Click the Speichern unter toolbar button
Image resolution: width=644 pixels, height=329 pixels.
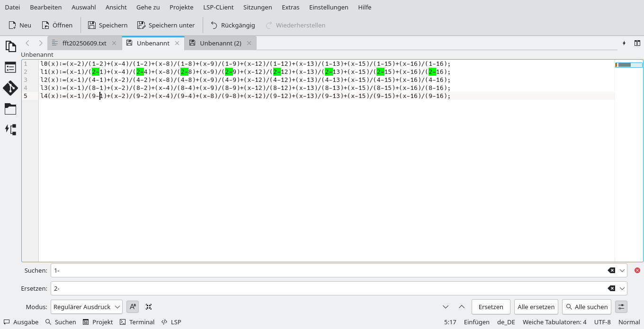(166, 25)
